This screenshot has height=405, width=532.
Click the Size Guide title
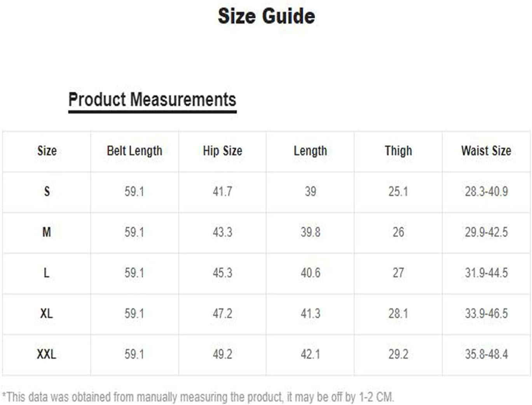click(x=266, y=16)
